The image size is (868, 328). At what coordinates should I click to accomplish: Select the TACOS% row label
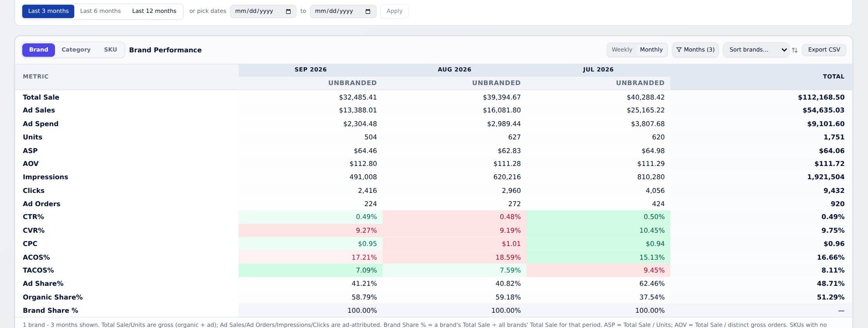[x=38, y=271]
